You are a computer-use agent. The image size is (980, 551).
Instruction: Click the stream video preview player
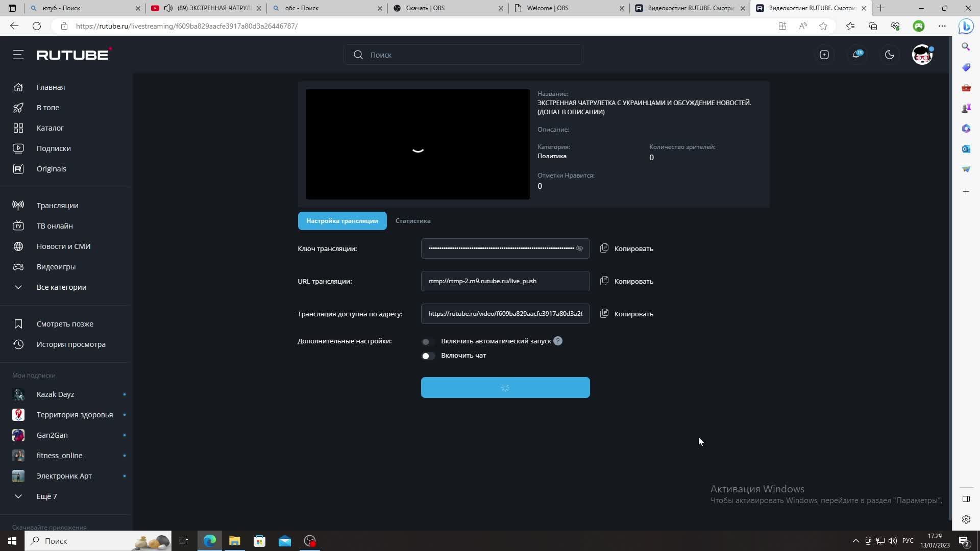coord(418,144)
